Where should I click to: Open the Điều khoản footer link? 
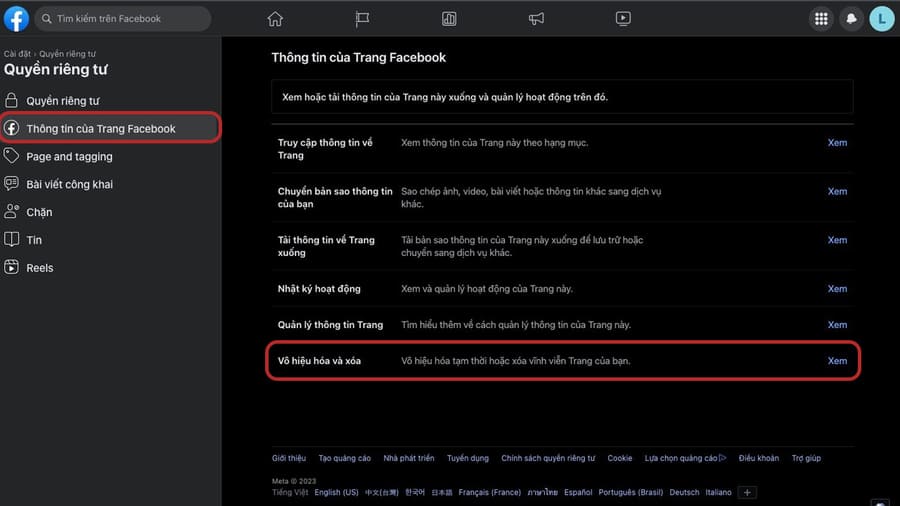click(759, 458)
